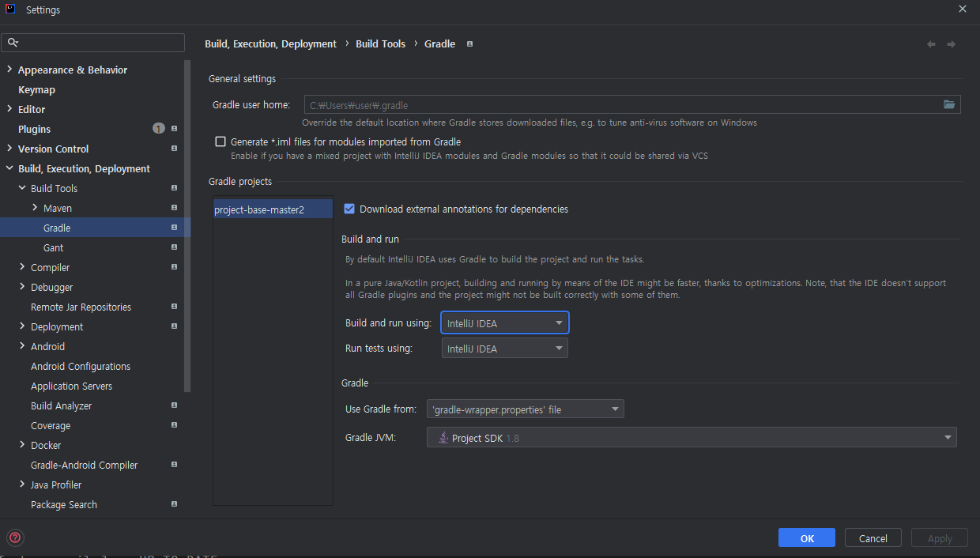Image resolution: width=980 pixels, height=558 pixels.
Task: Expand the Editor settings group
Action: pos(9,109)
